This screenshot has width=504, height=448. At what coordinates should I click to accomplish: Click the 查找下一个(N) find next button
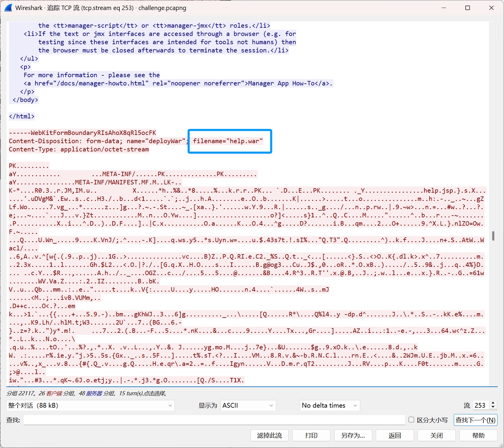(x=475, y=420)
